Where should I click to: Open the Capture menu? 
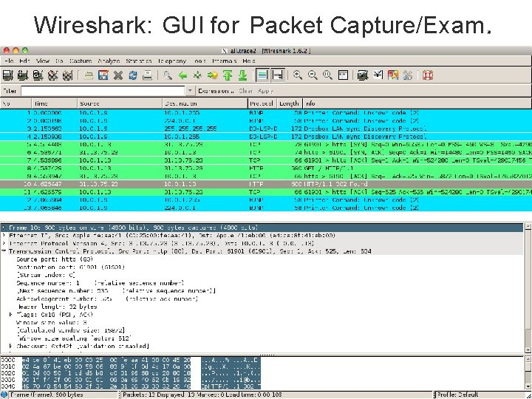[81, 61]
